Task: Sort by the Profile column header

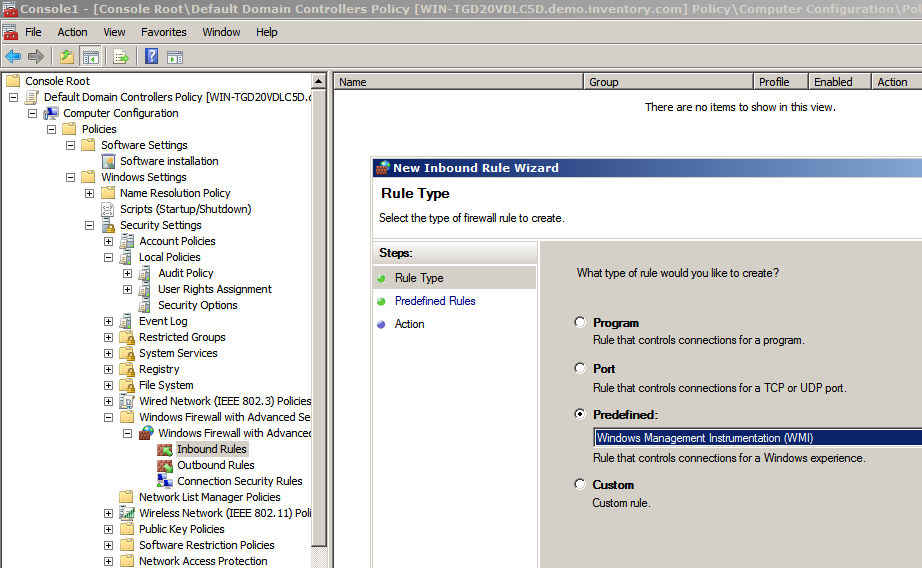Action: (781, 82)
